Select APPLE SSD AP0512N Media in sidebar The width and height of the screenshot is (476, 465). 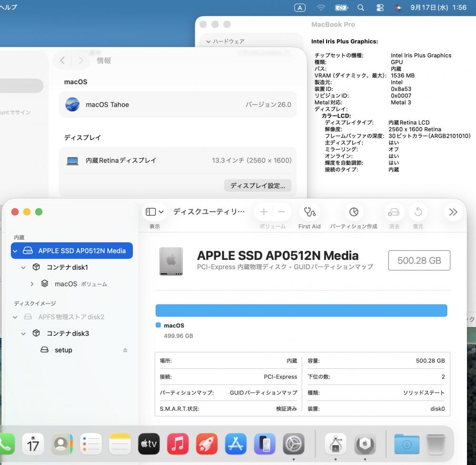(x=72, y=251)
